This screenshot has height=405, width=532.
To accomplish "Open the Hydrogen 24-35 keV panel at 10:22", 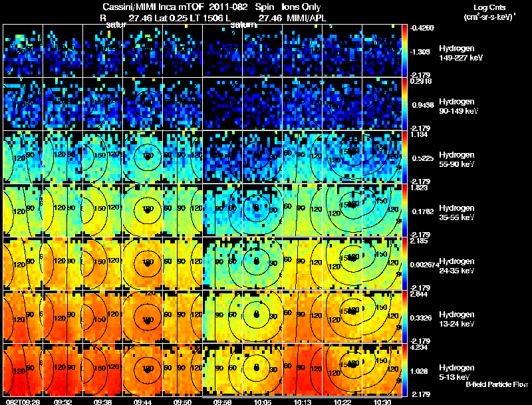I will (x=342, y=263).
